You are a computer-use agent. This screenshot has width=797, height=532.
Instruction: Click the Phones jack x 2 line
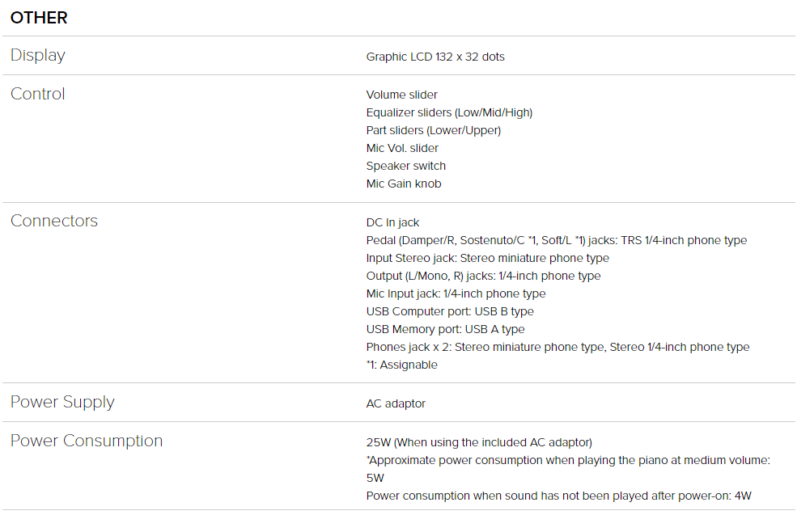point(557,347)
